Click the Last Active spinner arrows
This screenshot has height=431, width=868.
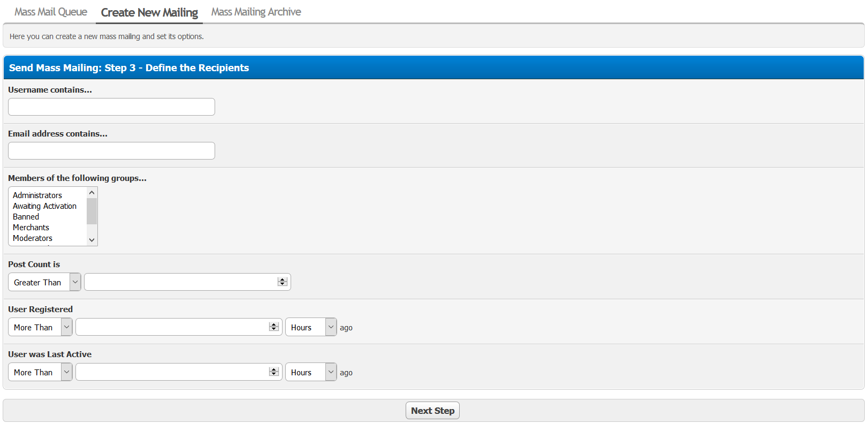pos(274,372)
